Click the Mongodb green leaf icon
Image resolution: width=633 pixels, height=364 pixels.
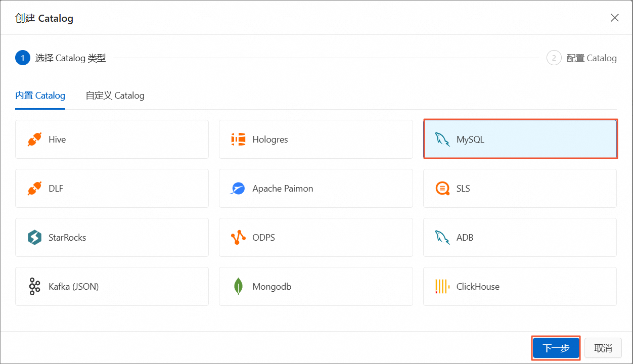coord(238,287)
